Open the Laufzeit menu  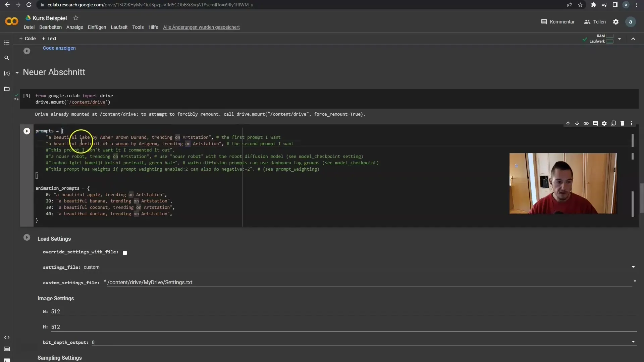coord(119,27)
